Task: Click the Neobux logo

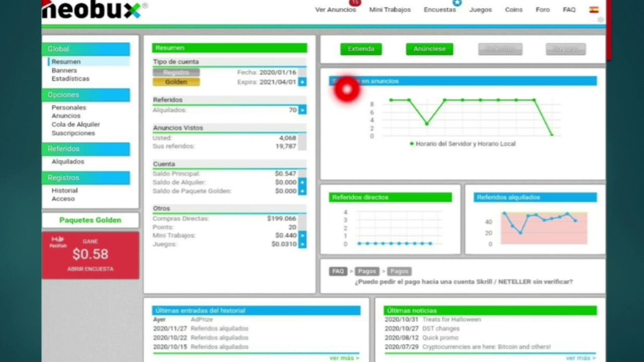Action: [x=95, y=9]
